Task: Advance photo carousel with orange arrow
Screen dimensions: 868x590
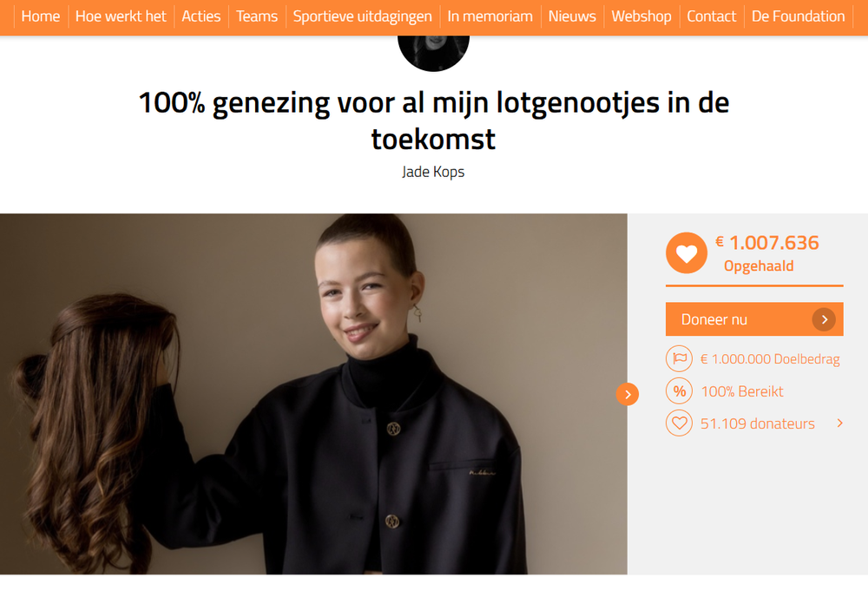Action: click(628, 394)
